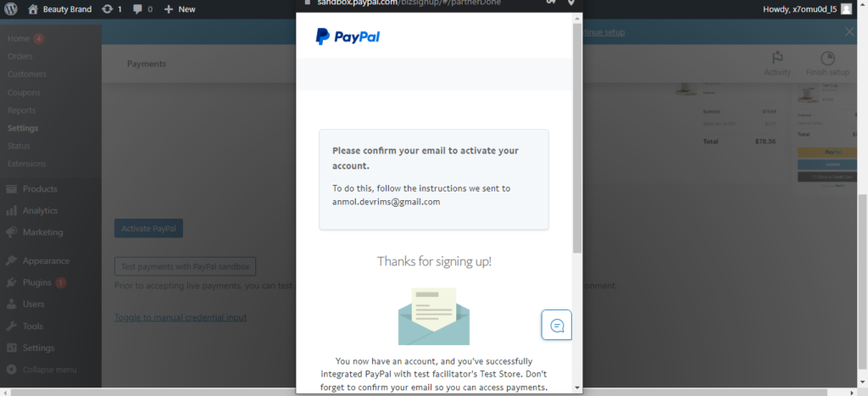
Task: Click the PayPal logo in popup
Action: [x=348, y=36]
